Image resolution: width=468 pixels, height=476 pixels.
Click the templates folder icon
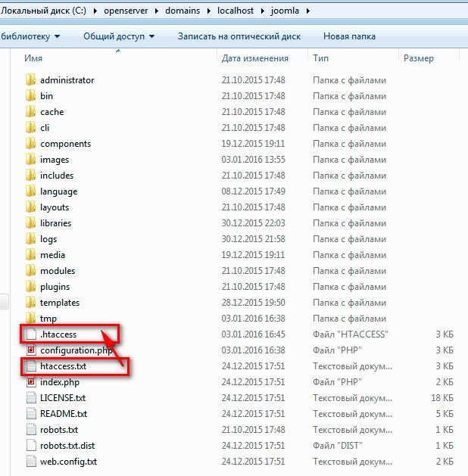30,302
